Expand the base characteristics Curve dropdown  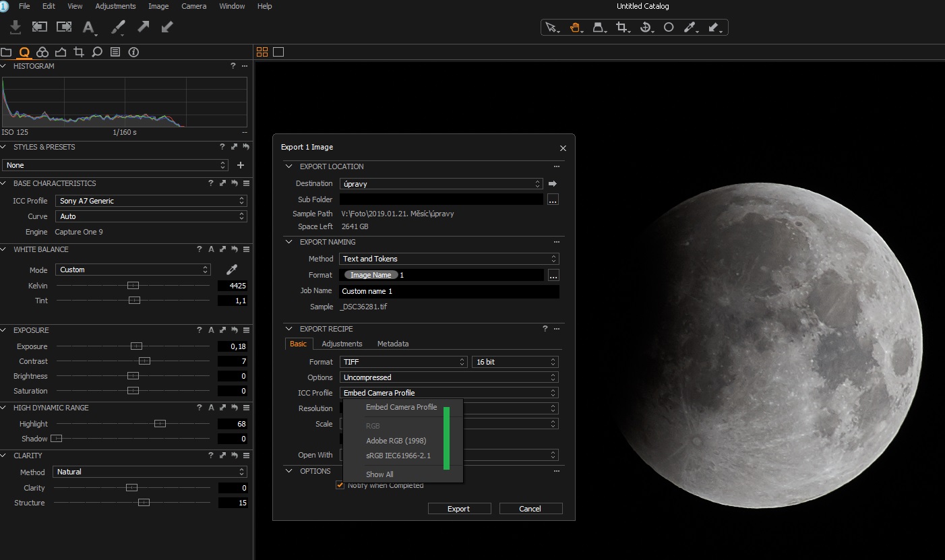(x=151, y=216)
